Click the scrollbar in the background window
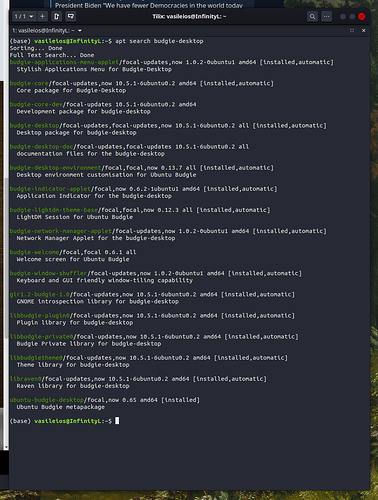378x500 pixels. pos(6,257)
